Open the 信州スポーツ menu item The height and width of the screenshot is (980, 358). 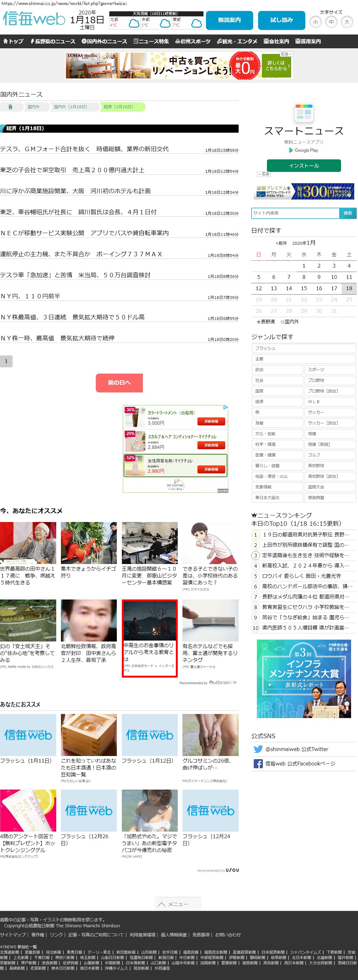tap(193, 41)
